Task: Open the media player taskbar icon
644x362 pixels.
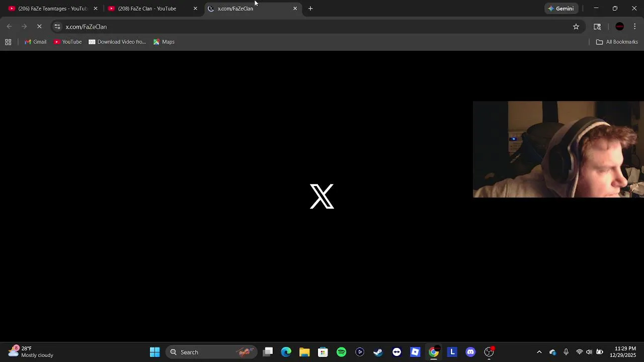Action: pyautogui.click(x=360, y=352)
